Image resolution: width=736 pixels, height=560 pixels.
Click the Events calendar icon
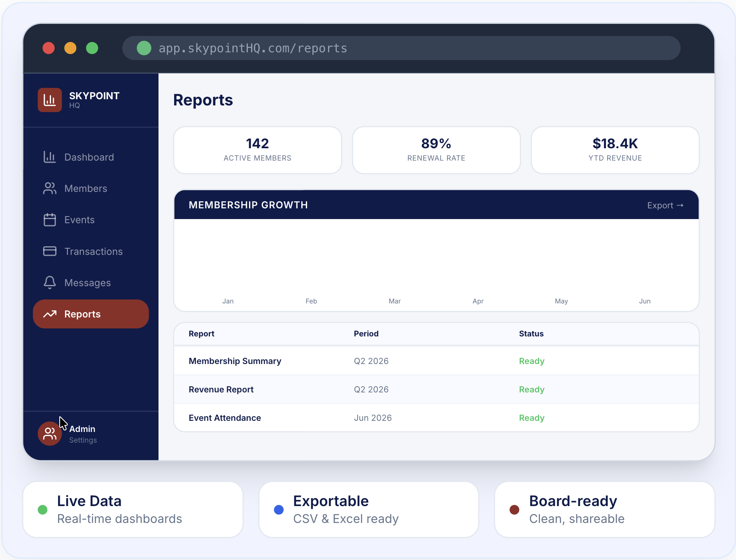point(49,219)
